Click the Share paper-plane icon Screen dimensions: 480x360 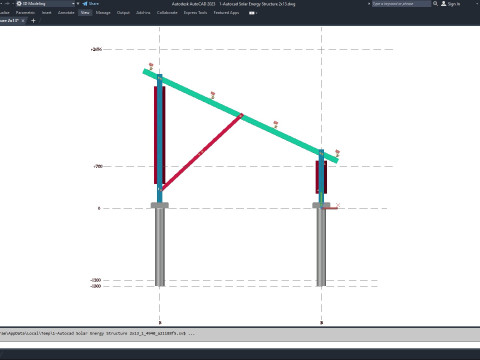[85, 4]
